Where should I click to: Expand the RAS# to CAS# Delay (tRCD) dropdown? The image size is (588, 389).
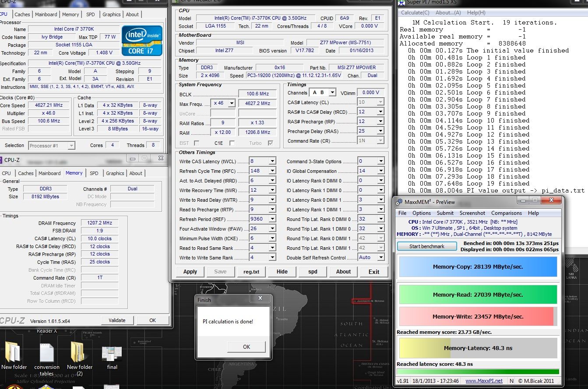click(380, 112)
